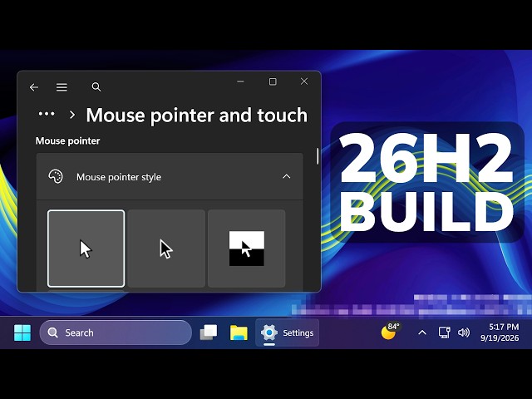Open the Settings hamburger navigation menu

point(62,87)
